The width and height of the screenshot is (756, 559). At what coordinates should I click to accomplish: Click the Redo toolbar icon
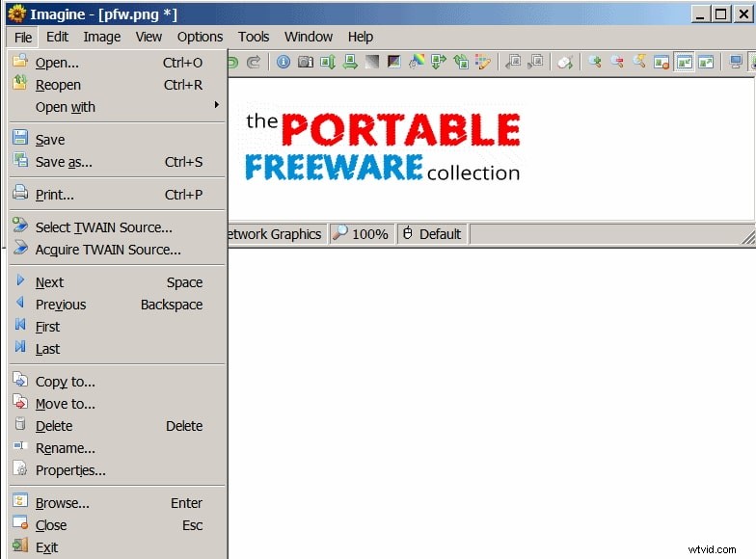pyautogui.click(x=254, y=62)
